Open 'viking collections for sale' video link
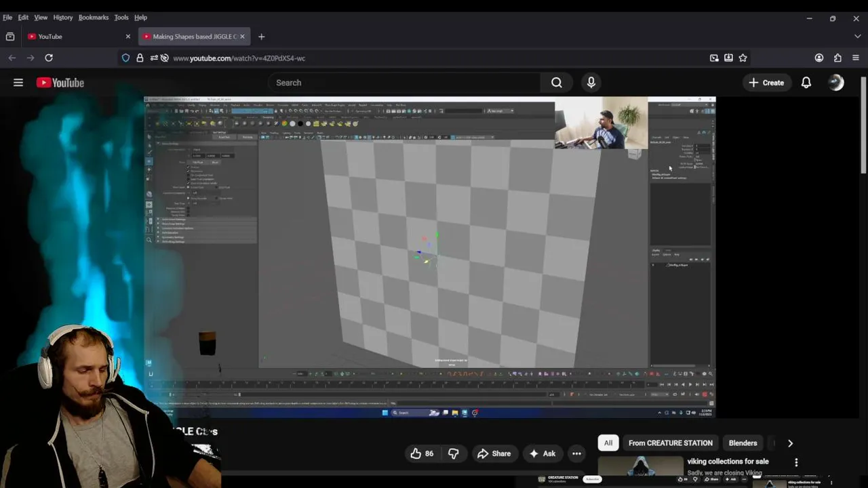868x488 pixels. 728,462
